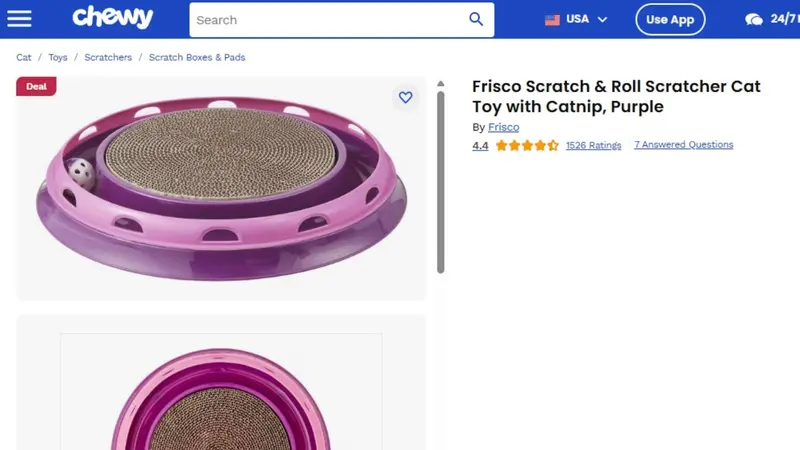
Task: Toggle the heart favorite icon
Action: tap(406, 97)
